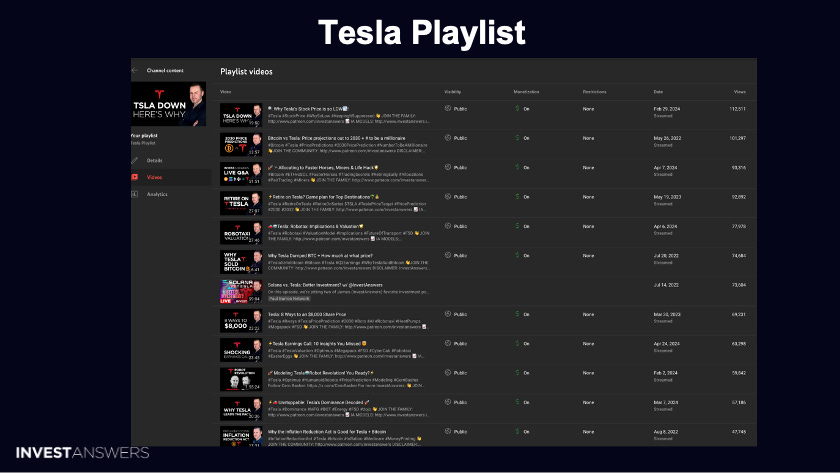The width and height of the screenshot is (840, 473).
Task: Open Robotaxi Valuation video thumbnail
Action: tap(241, 233)
